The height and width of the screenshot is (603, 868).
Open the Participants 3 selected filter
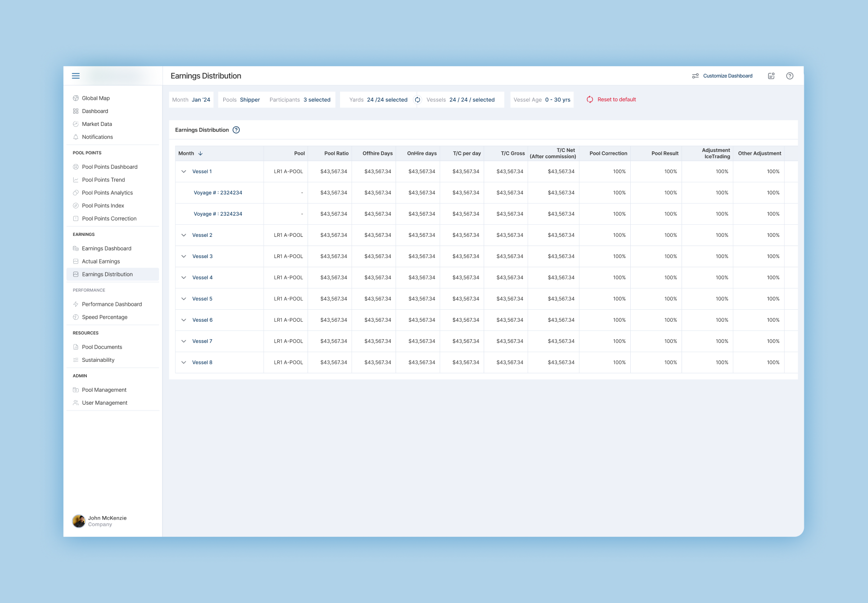click(x=300, y=100)
